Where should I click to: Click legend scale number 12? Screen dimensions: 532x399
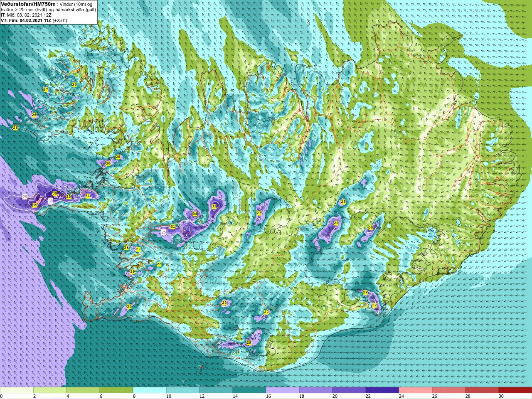(x=202, y=396)
